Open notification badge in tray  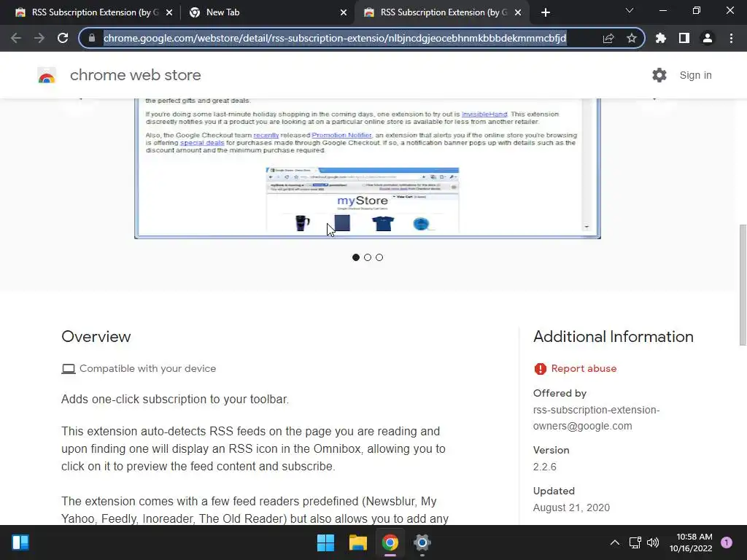point(727,542)
